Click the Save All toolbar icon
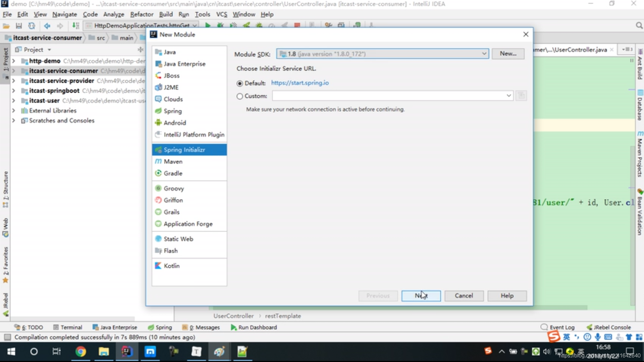644x362 pixels. pyautogui.click(x=19, y=25)
